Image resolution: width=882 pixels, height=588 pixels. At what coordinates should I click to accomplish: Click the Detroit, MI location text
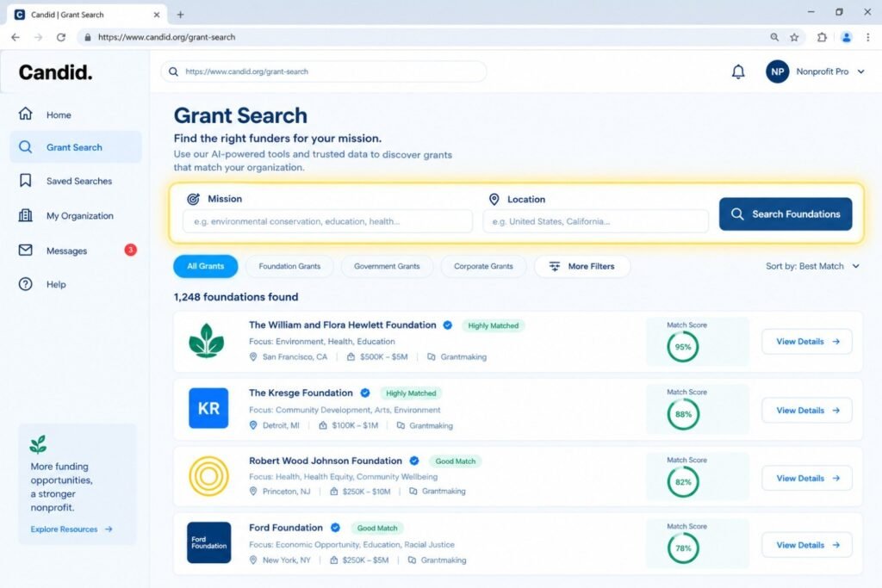pyautogui.click(x=281, y=425)
